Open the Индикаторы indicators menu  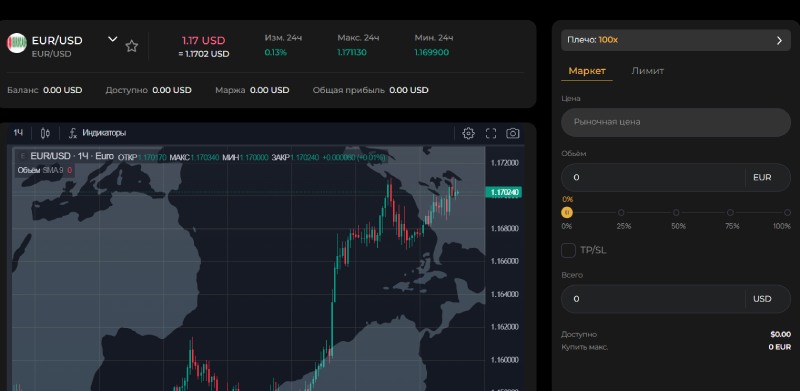point(97,133)
